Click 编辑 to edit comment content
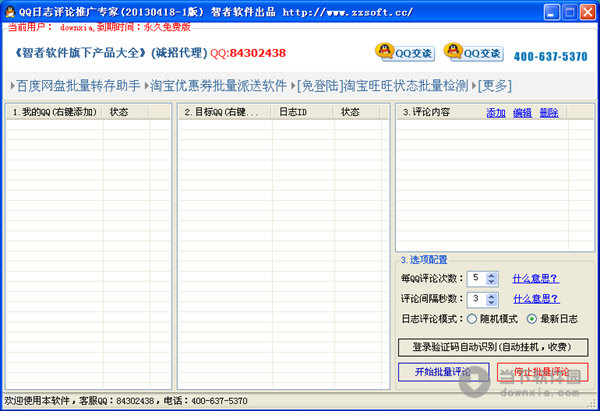This screenshot has width=600, height=411. point(522,113)
